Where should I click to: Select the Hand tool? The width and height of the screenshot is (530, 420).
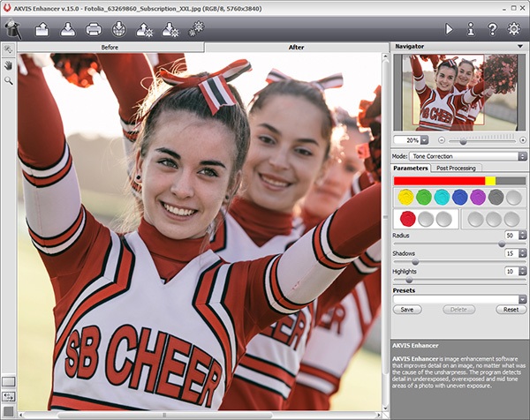(x=9, y=65)
